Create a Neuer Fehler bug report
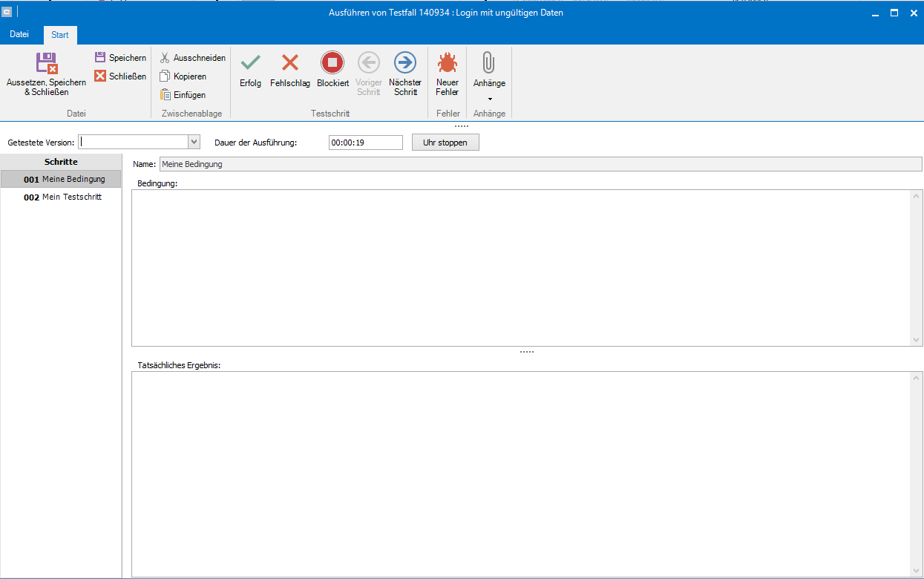 (447, 64)
